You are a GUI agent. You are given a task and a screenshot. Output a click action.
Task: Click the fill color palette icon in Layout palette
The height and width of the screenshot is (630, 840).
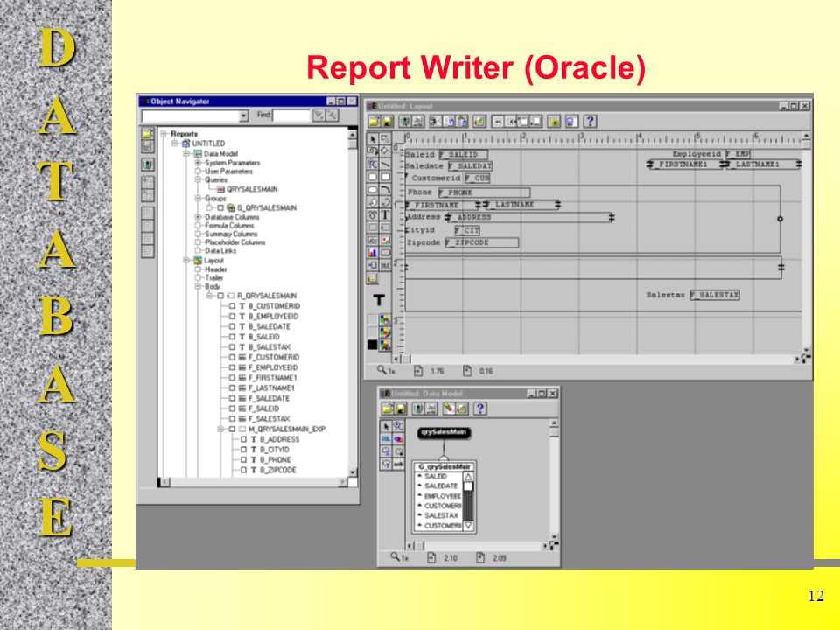385,320
